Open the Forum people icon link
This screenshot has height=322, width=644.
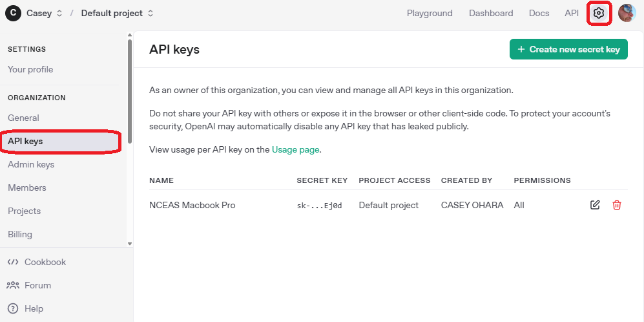point(13,285)
